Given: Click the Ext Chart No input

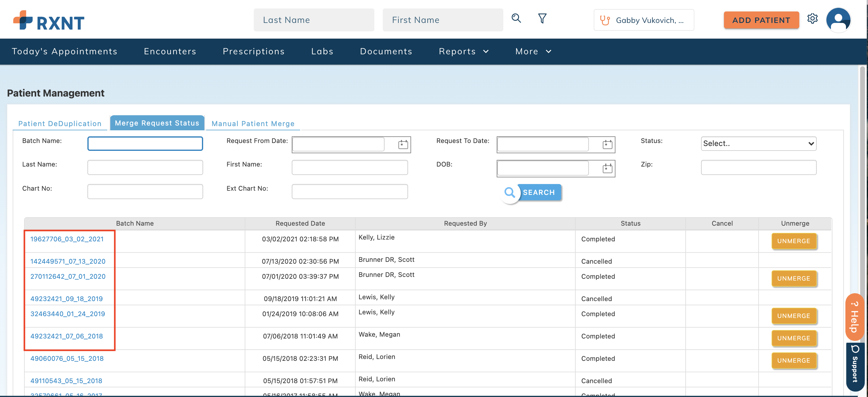Looking at the screenshot, I should click(349, 191).
